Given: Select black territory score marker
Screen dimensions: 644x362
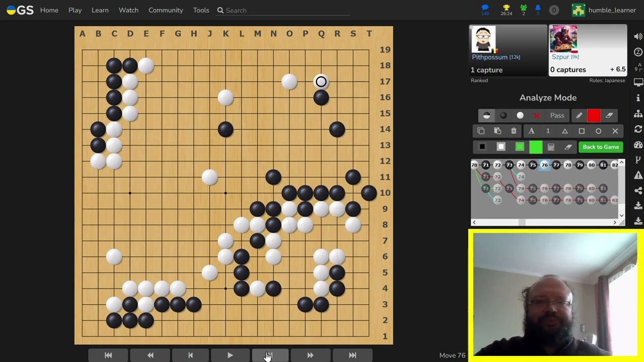Looking at the screenshot, I should 482,147.
